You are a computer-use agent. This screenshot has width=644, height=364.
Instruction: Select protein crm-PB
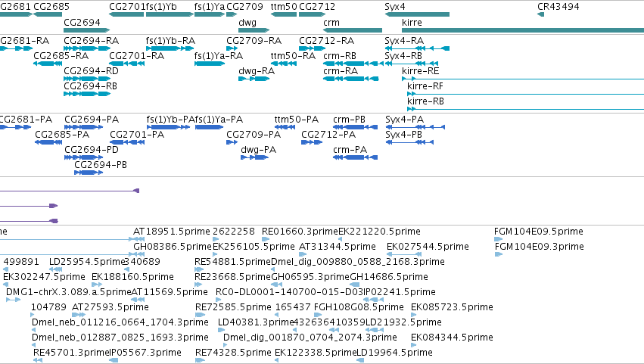click(x=349, y=120)
